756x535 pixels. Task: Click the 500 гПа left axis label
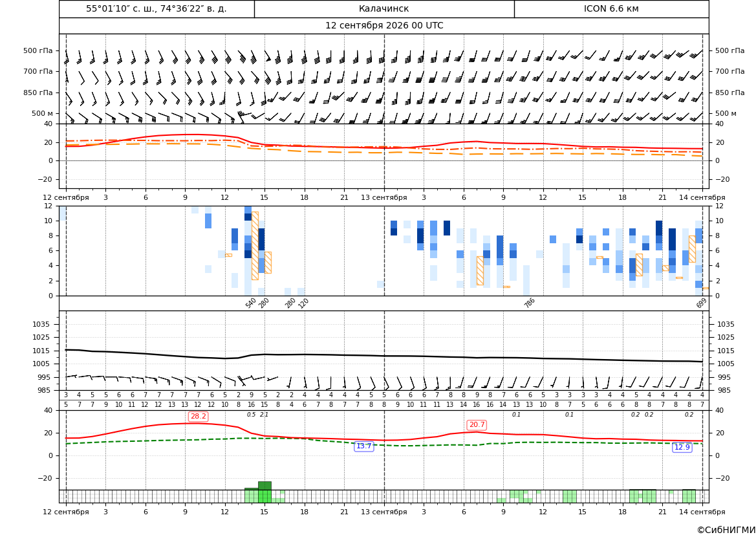pos(38,50)
